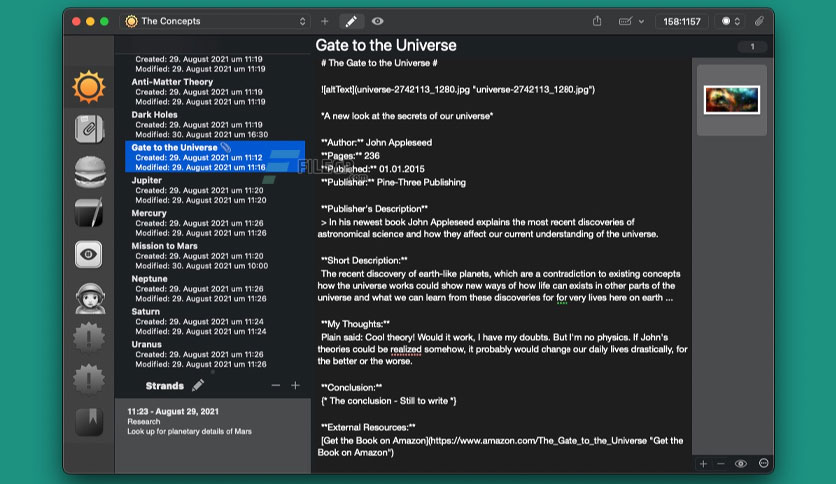This screenshot has height=484, width=836.
Task: Open the record circle stepper dropdown
Action: coord(730,21)
